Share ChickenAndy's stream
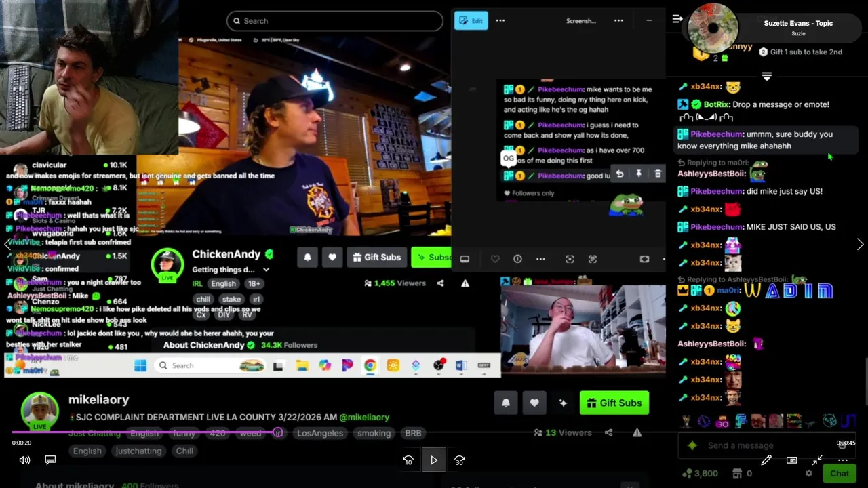 [x=440, y=283]
